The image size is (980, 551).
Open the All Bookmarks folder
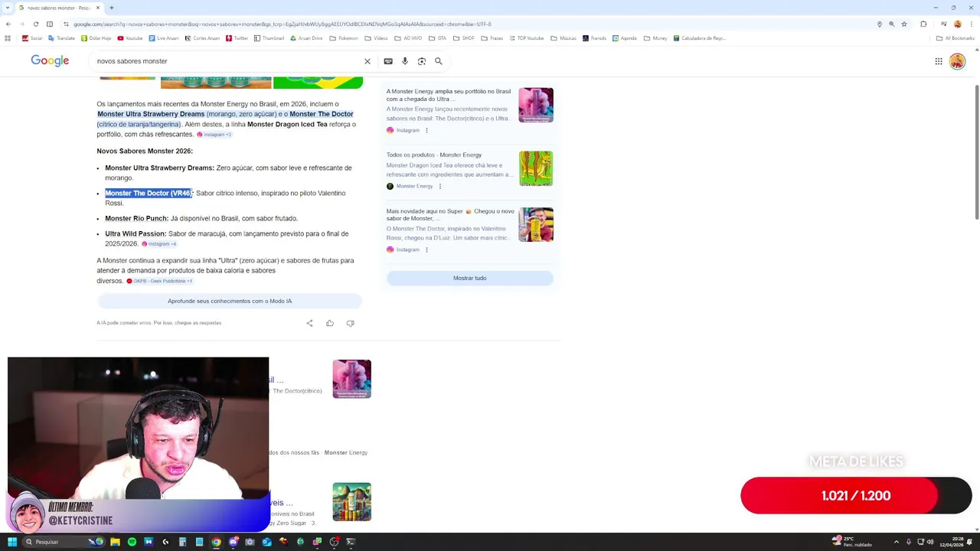point(955,37)
